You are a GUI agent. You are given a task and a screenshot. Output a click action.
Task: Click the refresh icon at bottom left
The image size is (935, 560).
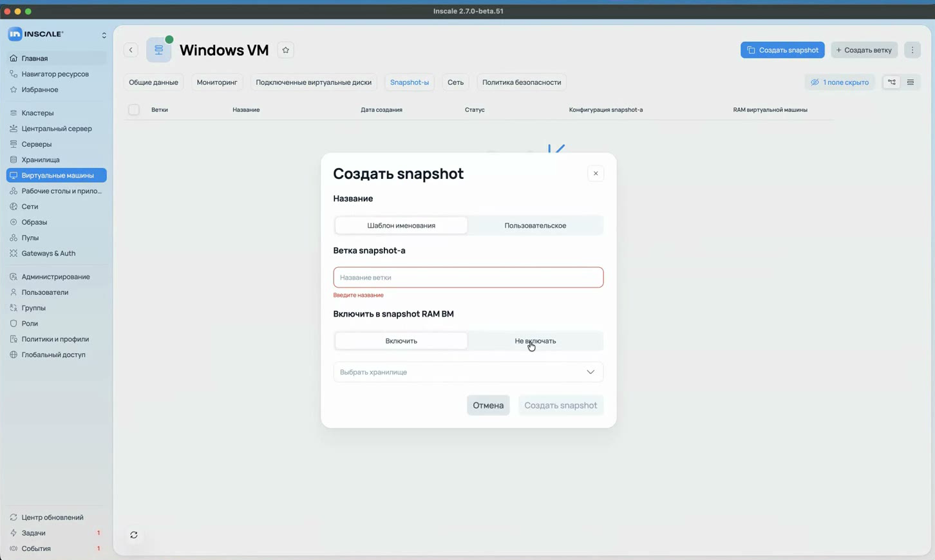click(134, 535)
